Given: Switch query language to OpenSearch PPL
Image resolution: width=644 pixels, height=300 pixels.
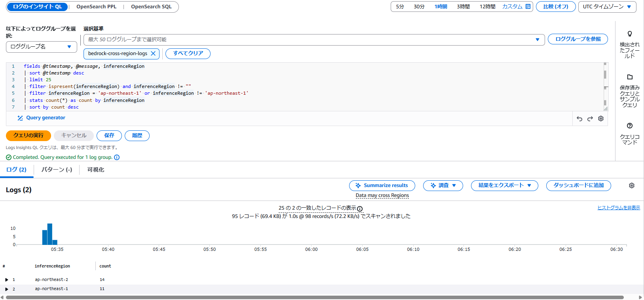Looking at the screenshot, I should (x=96, y=7).
